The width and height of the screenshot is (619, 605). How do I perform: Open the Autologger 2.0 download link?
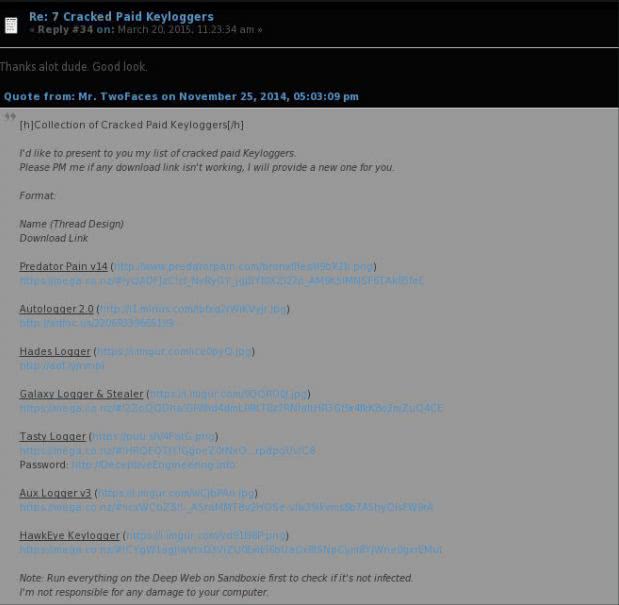pyautogui.click(x=97, y=323)
